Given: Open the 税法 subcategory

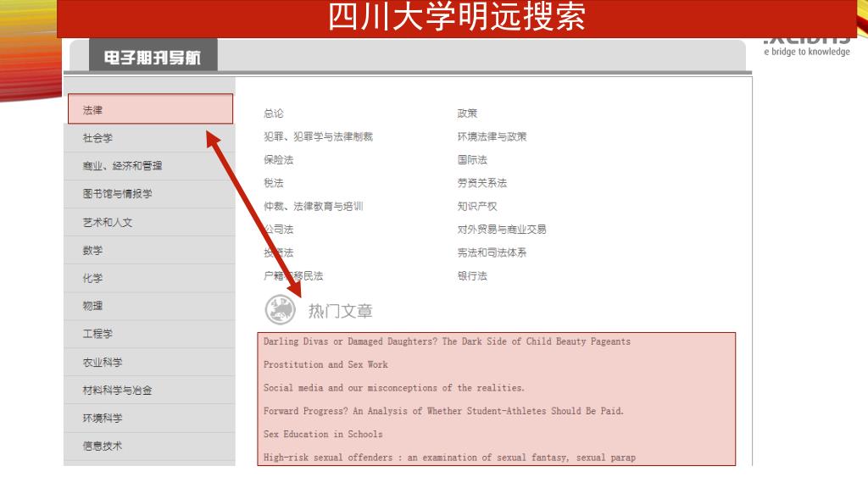Looking at the screenshot, I should coord(274,183).
